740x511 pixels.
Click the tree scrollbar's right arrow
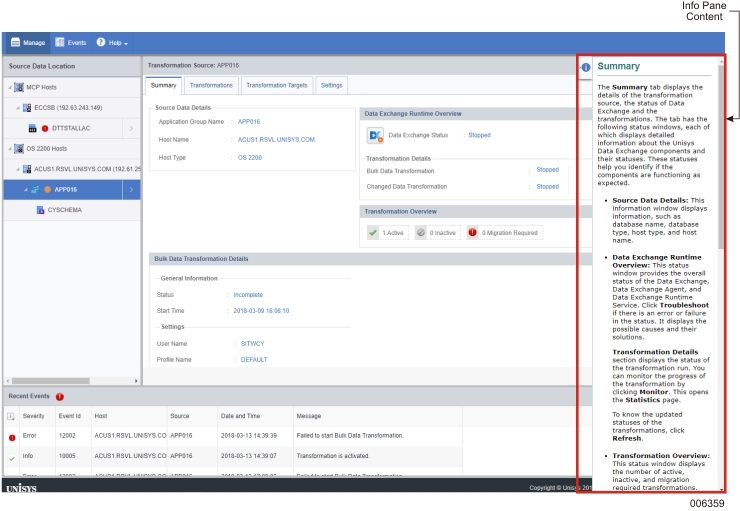click(136, 381)
